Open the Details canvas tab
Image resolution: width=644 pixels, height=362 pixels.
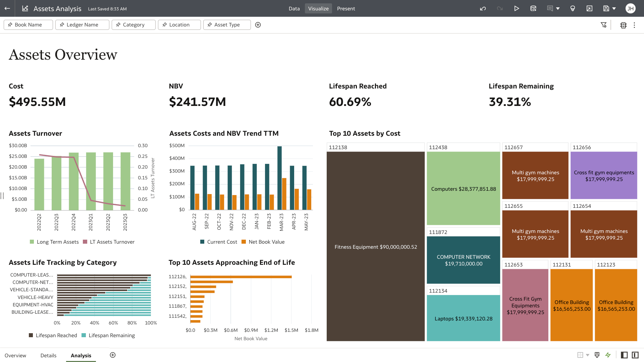coord(48,355)
